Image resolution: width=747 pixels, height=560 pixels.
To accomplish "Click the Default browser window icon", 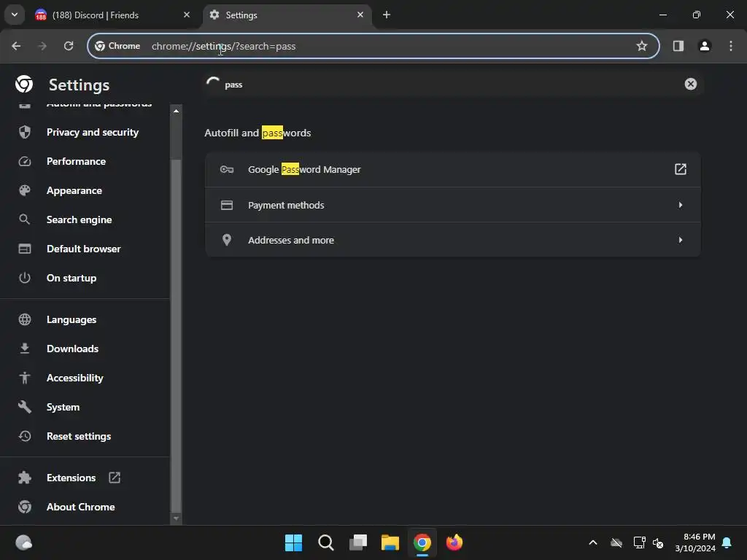I will click(25, 249).
